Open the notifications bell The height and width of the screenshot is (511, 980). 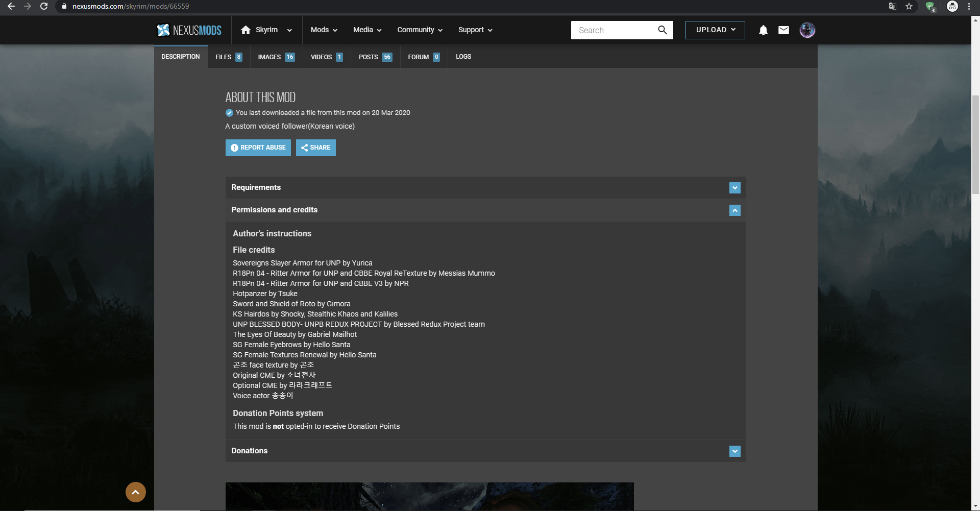coord(763,30)
